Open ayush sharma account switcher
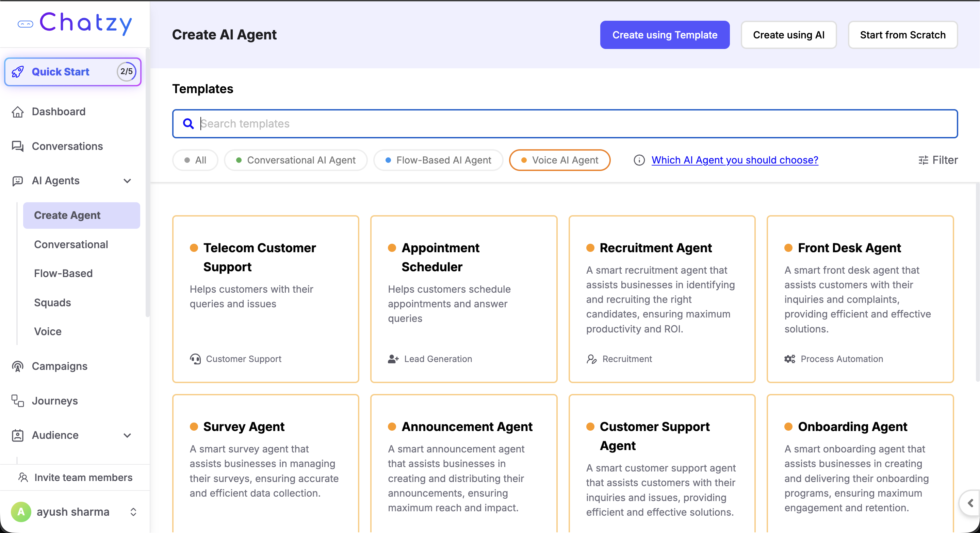The width and height of the screenshot is (980, 533). coord(133,512)
